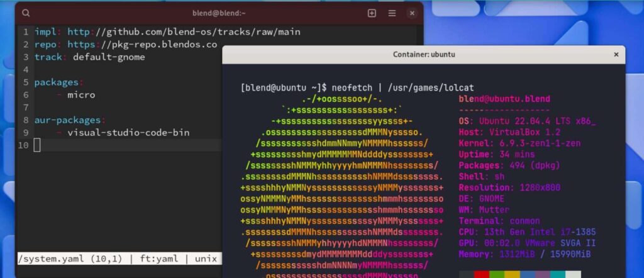Click the OS: Ubuntu 22.04.4 LTS line
The width and height of the screenshot is (644, 278).
click(528, 121)
